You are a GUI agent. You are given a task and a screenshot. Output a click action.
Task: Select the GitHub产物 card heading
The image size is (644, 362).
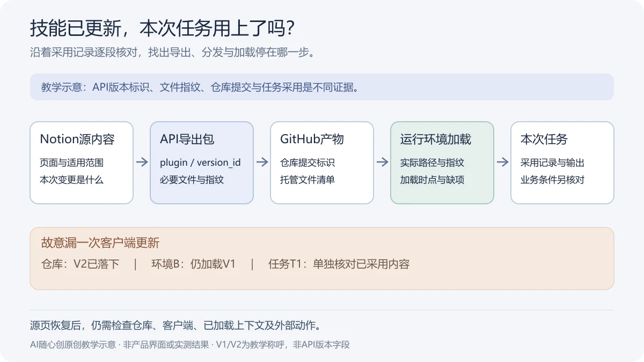(x=312, y=139)
